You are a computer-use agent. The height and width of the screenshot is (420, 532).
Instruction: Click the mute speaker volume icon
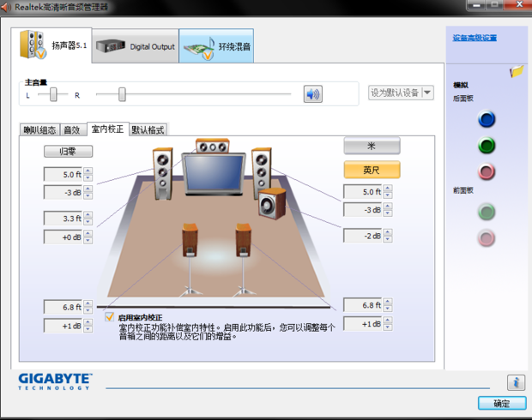tap(313, 94)
